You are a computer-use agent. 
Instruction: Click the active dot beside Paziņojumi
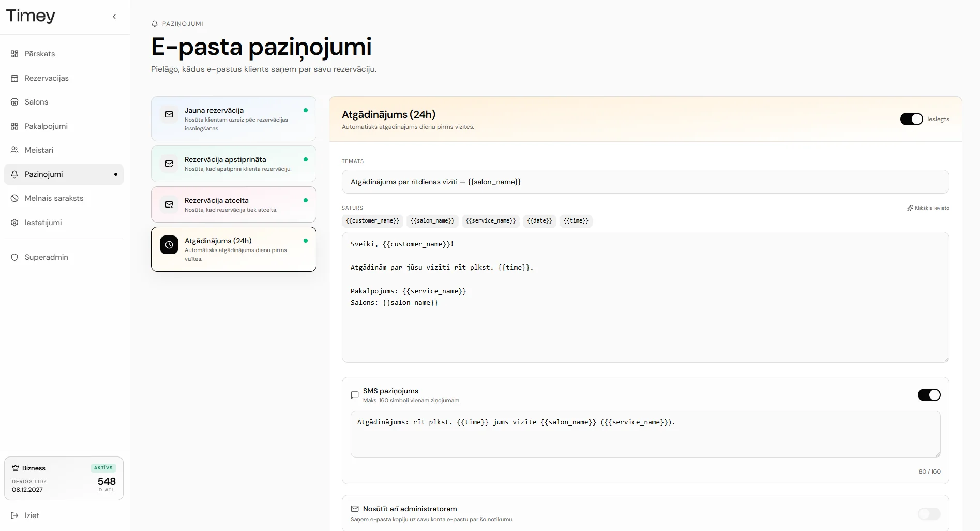tap(116, 174)
